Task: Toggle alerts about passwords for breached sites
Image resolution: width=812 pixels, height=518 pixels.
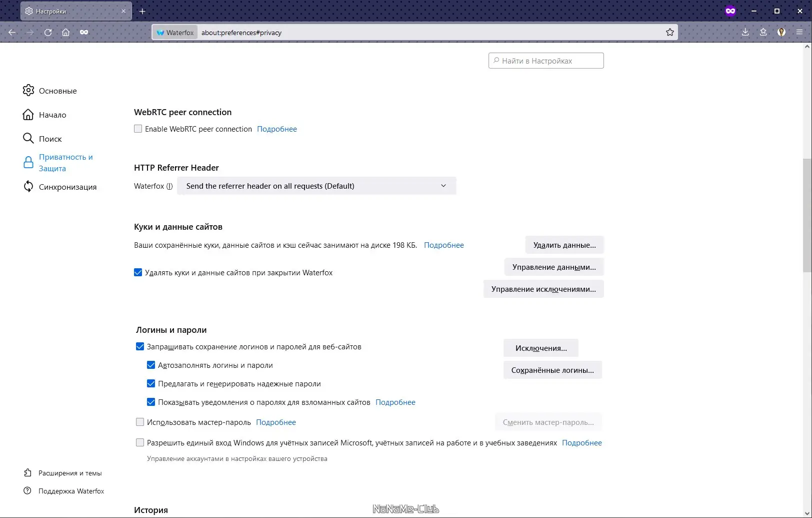Action: (151, 402)
